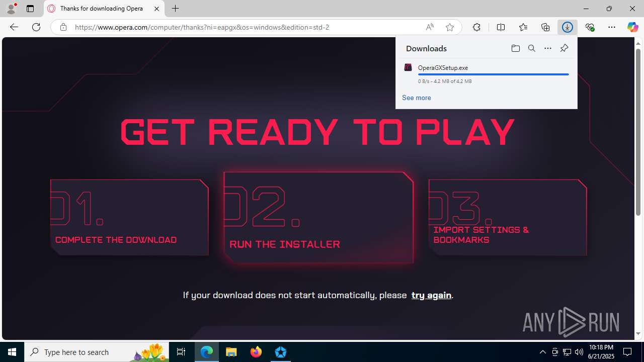Add this page to favorites star
Screen dimensions: 644x362
449,27
